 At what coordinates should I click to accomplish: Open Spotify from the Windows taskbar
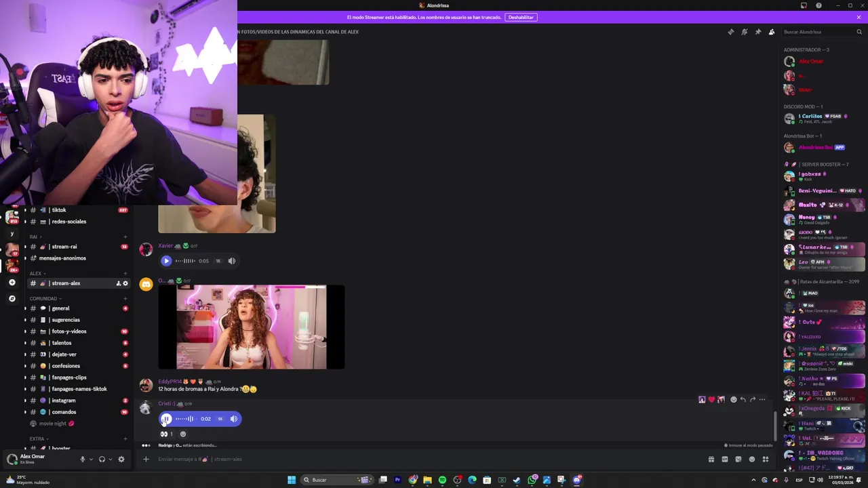pyautogui.click(x=442, y=480)
